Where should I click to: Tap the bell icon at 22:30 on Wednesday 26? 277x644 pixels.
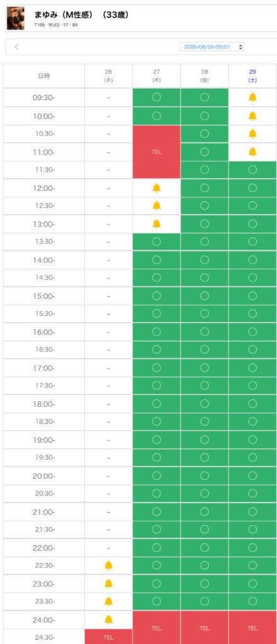click(108, 565)
